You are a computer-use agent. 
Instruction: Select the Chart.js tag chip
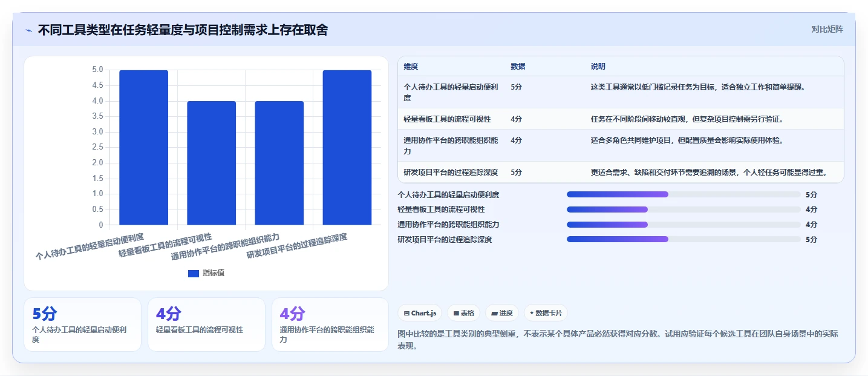(x=420, y=313)
